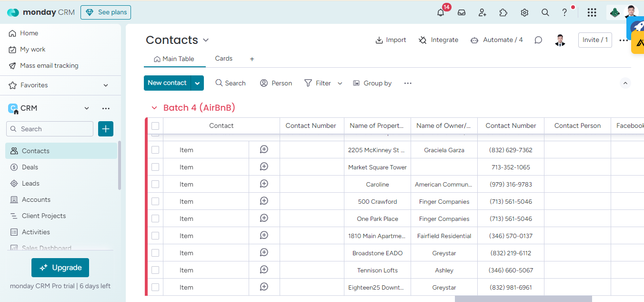644x302 pixels.
Task: Add a new view tab
Action: [x=252, y=59]
